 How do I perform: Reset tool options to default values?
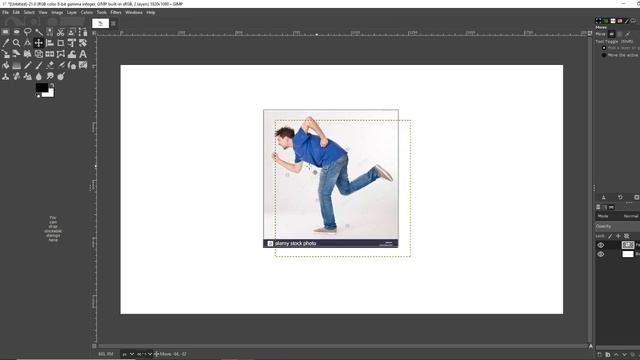636,197
